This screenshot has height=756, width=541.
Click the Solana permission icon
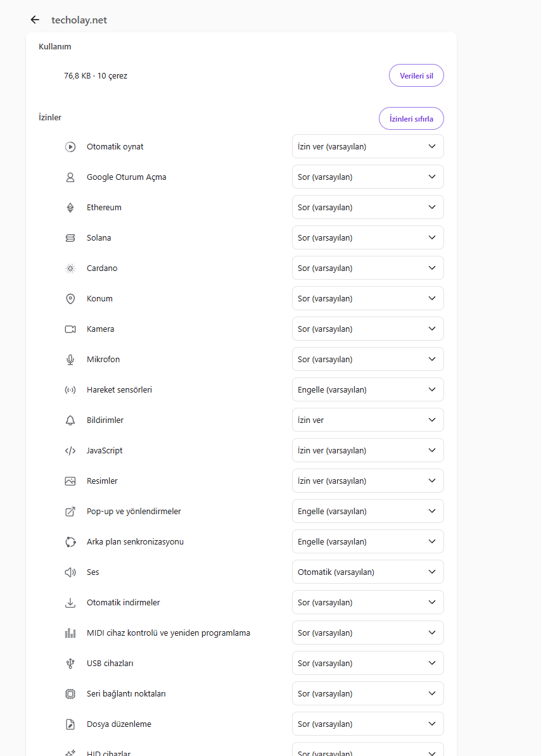click(x=70, y=237)
